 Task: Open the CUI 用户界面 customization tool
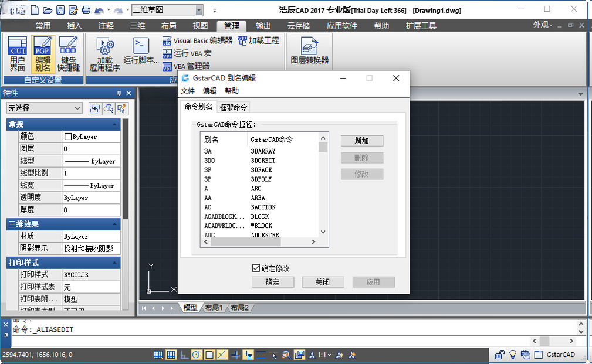18,54
